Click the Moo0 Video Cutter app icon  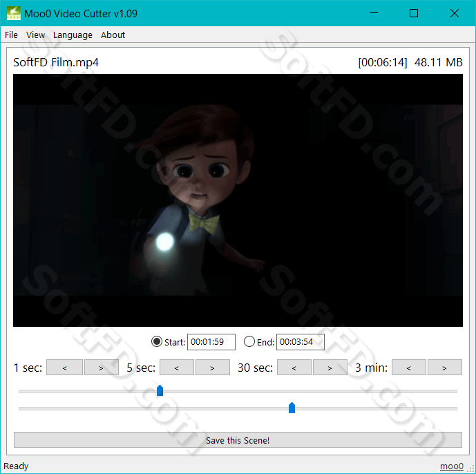tap(14, 13)
